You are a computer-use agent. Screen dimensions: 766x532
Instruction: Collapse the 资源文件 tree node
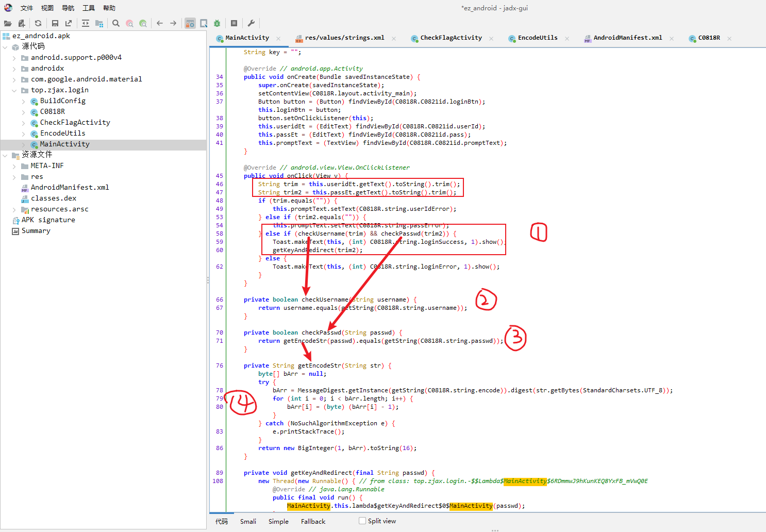tap(5, 155)
